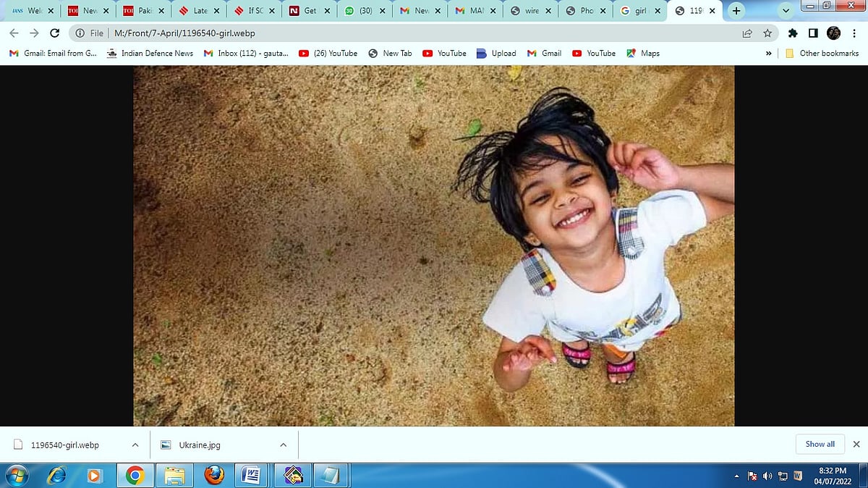
Task: Launch Internet Explorer from taskbar
Action: pyautogui.click(x=56, y=476)
